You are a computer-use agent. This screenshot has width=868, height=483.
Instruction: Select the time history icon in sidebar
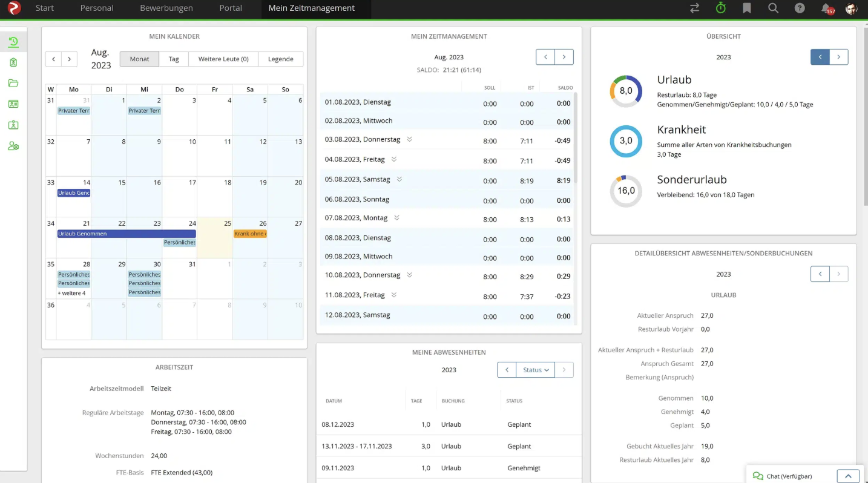click(x=13, y=42)
